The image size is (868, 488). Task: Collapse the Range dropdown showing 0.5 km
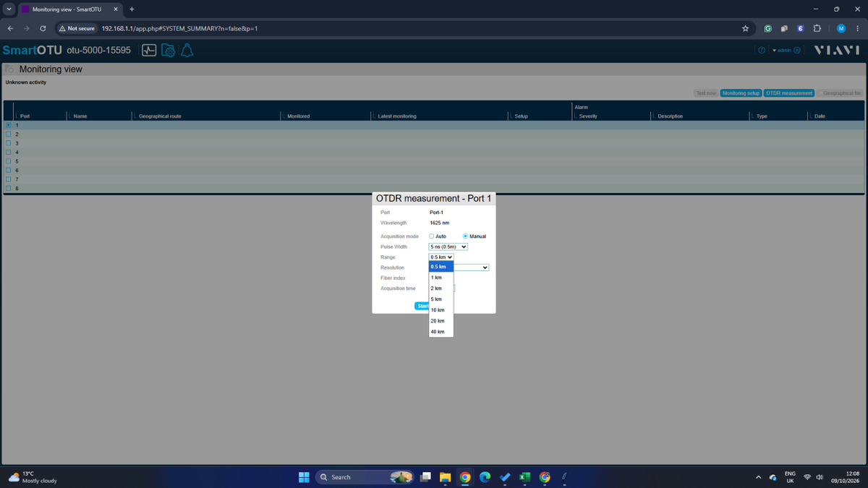tap(441, 257)
